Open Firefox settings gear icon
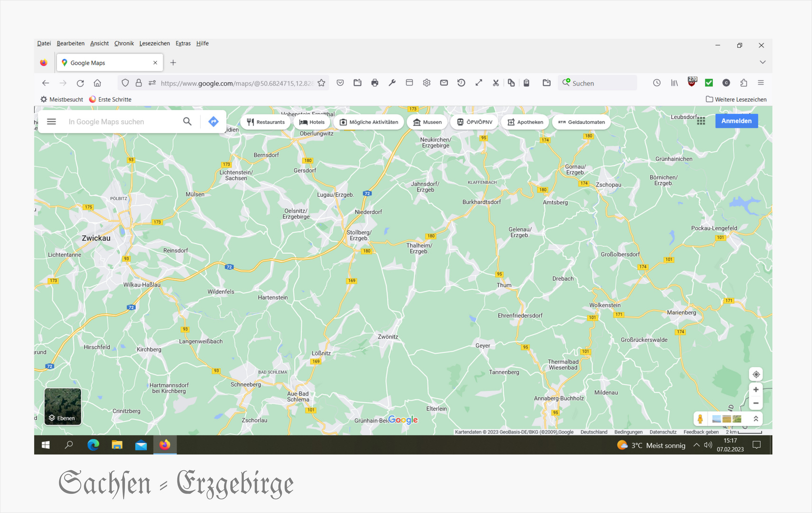Screen dimensions: 812x513 pos(427,83)
